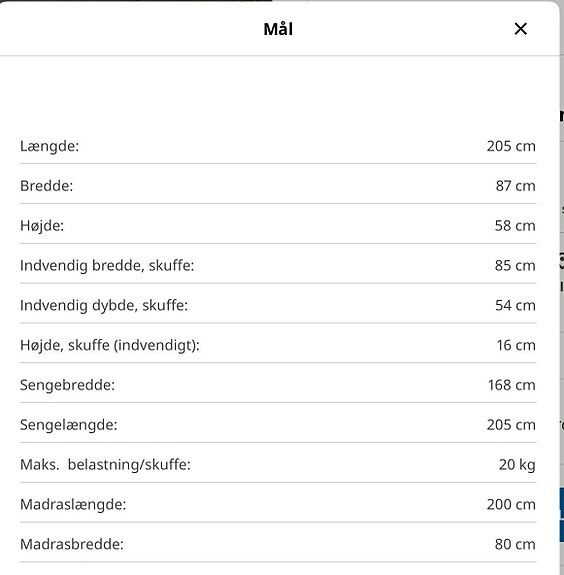Click the 58 cm height value
This screenshot has width=564, height=575.
pos(515,226)
